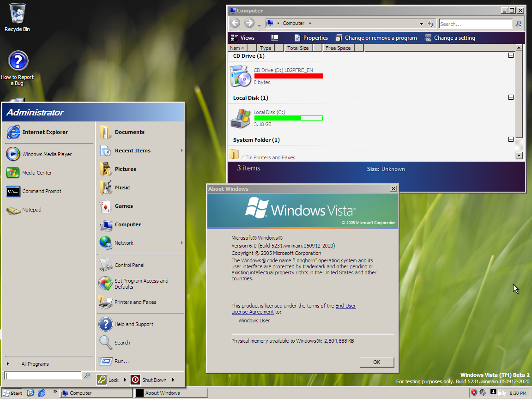Open Computer from the Start menu

[141, 224]
